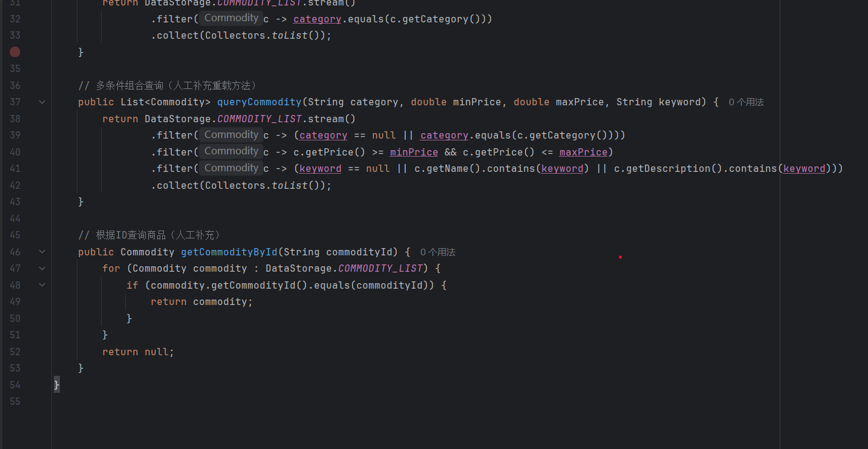Click the 'String keyword' parameter on line 37
The image size is (868, 449).
coord(658,102)
